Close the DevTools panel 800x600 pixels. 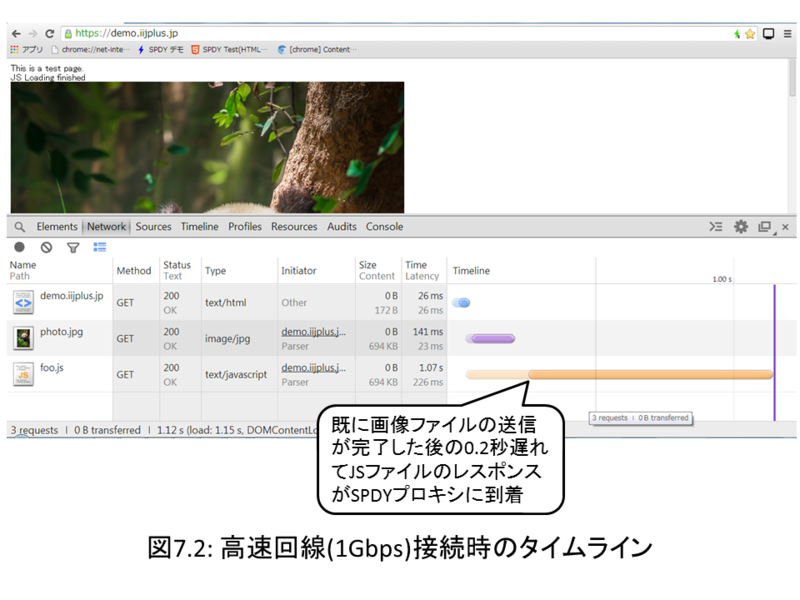(x=786, y=227)
